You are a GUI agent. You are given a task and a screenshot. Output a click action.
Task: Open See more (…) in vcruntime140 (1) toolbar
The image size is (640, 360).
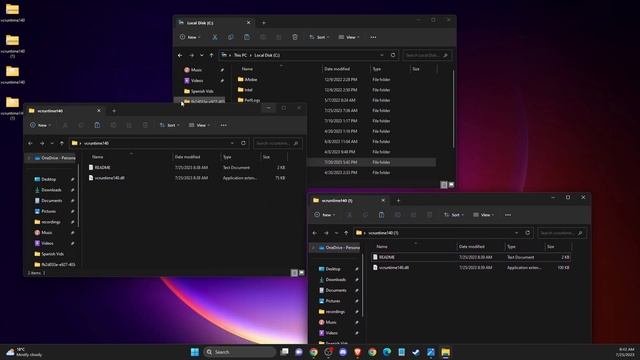click(508, 215)
